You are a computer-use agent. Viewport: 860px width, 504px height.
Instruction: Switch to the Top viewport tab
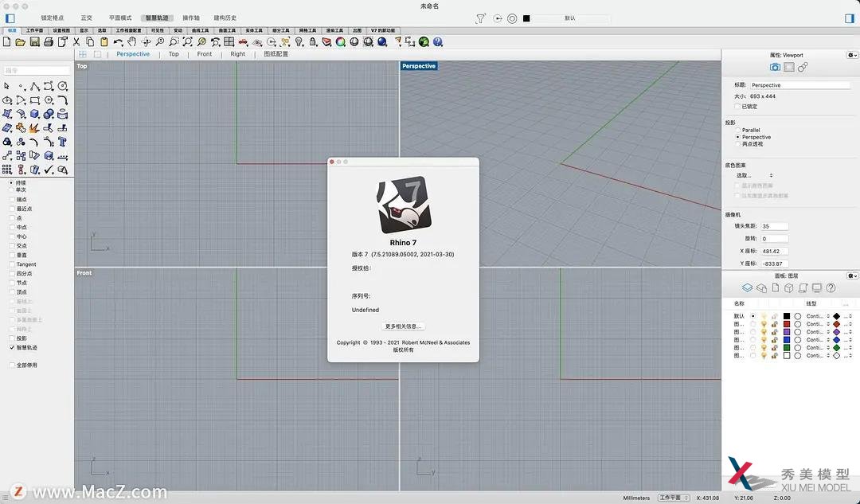click(x=174, y=54)
